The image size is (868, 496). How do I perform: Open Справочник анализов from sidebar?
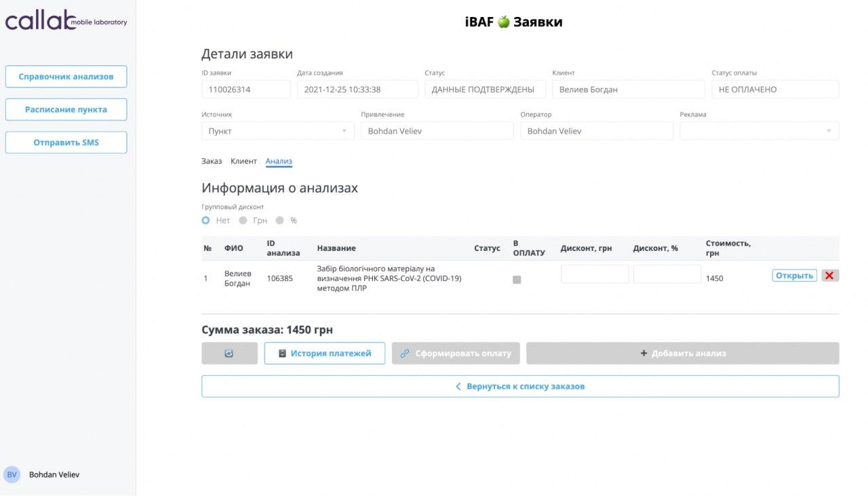click(x=66, y=77)
